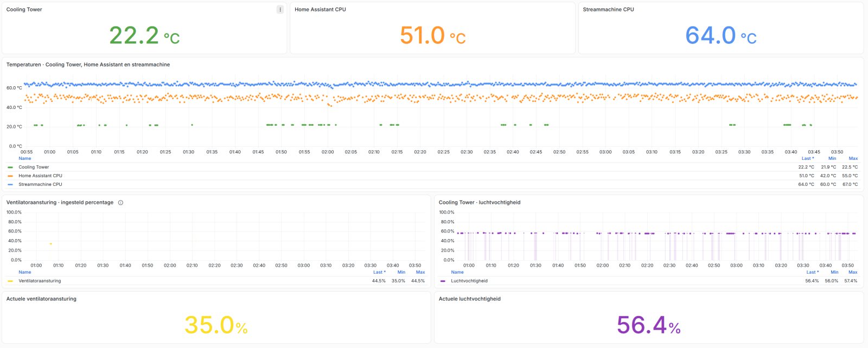Sort luchtvochtigheid legend by Max column

[x=853, y=273]
